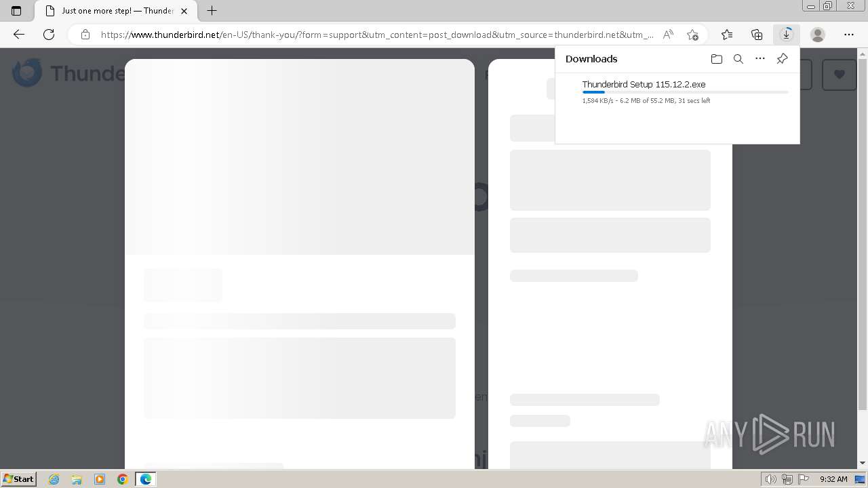Image resolution: width=868 pixels, height=488 pixels.
Task: Click the 9:32 AM system clock
Action: pos(833,479)
